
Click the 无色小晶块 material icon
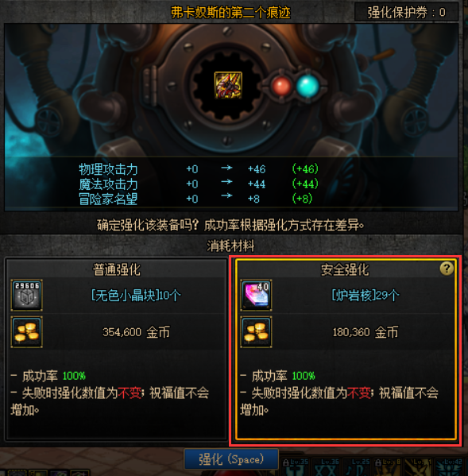[x=27, y=295]
